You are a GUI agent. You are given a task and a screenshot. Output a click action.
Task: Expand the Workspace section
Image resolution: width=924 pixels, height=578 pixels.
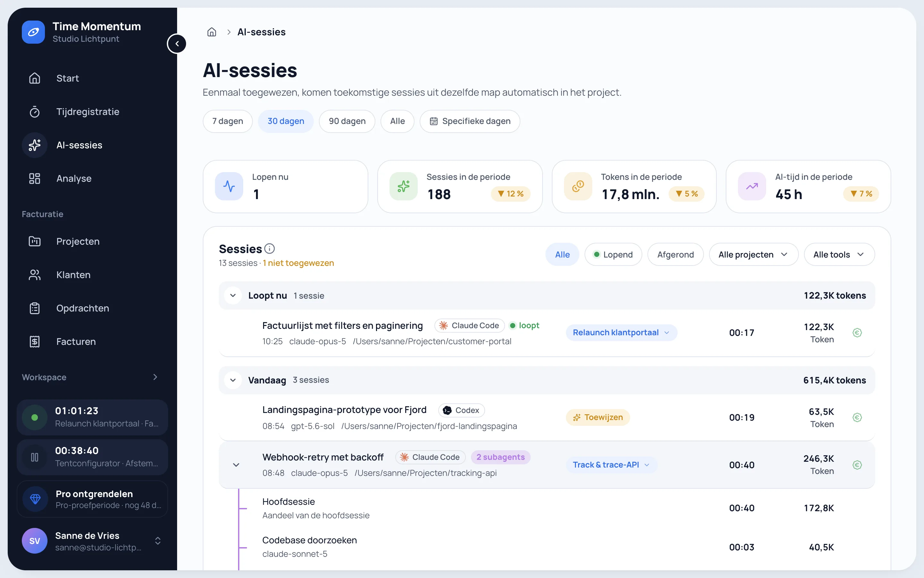pos(155,377)
